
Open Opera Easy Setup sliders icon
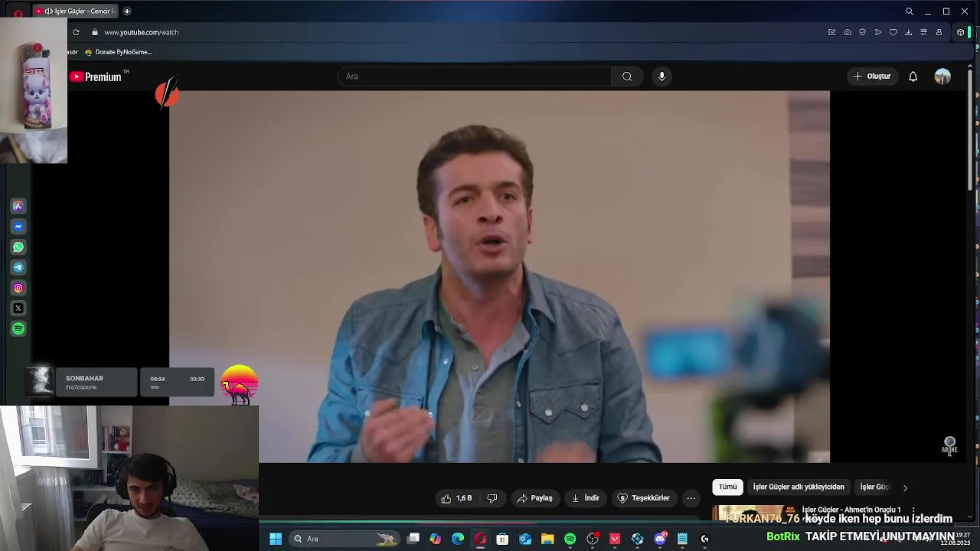tap(924, 32)
